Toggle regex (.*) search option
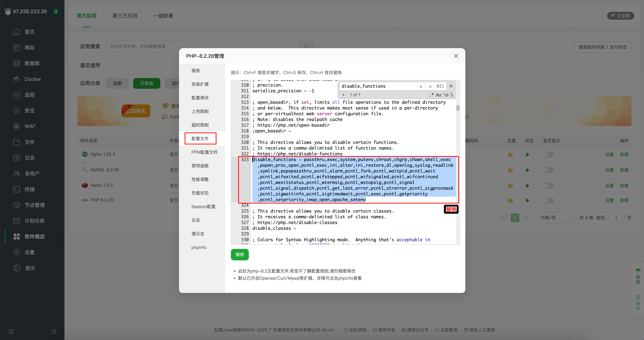This screenshot has width=644, height=340. [431, 95]
